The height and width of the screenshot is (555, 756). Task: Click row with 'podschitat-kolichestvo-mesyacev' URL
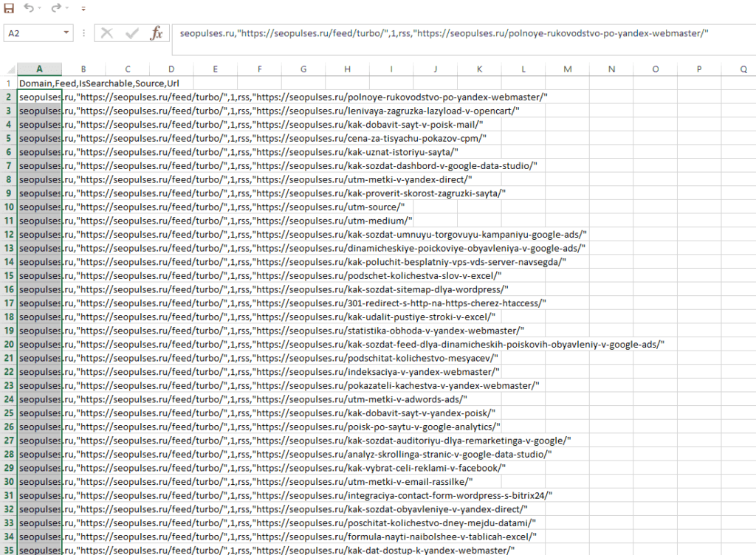pos(258,358)
